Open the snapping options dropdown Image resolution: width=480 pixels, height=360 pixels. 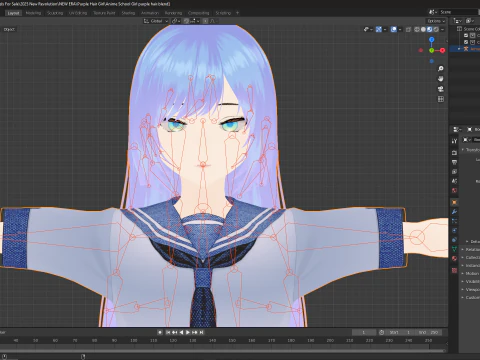coord(195,21)
